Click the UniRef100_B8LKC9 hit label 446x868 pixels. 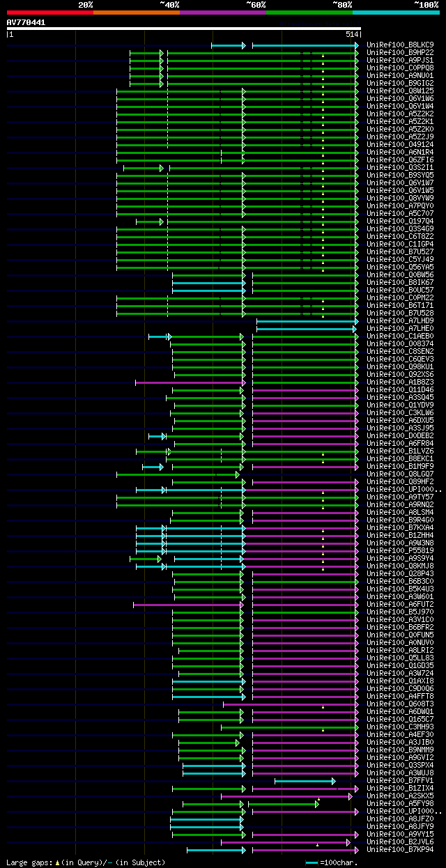click(x=400, y=45)
